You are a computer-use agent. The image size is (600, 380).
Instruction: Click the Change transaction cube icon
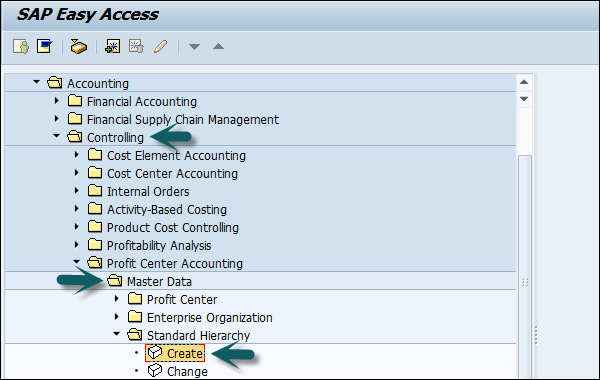pyautogui.click(x=155, y=370)
